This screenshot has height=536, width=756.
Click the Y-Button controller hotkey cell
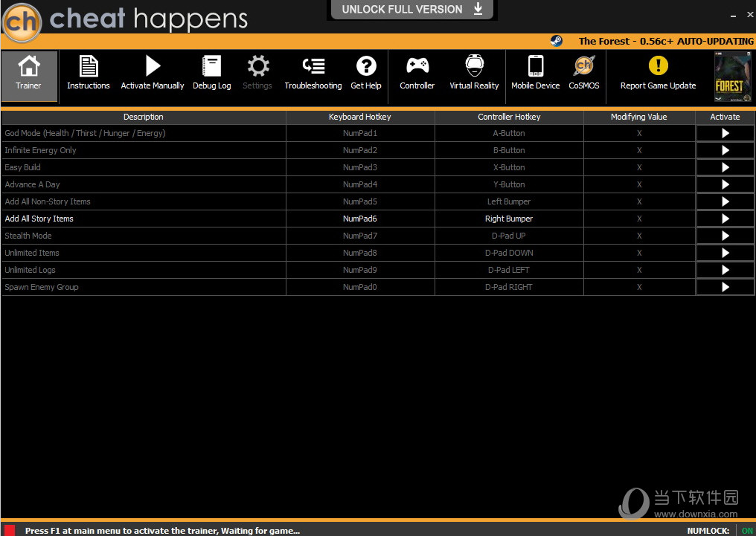click(x=509, y=184)
